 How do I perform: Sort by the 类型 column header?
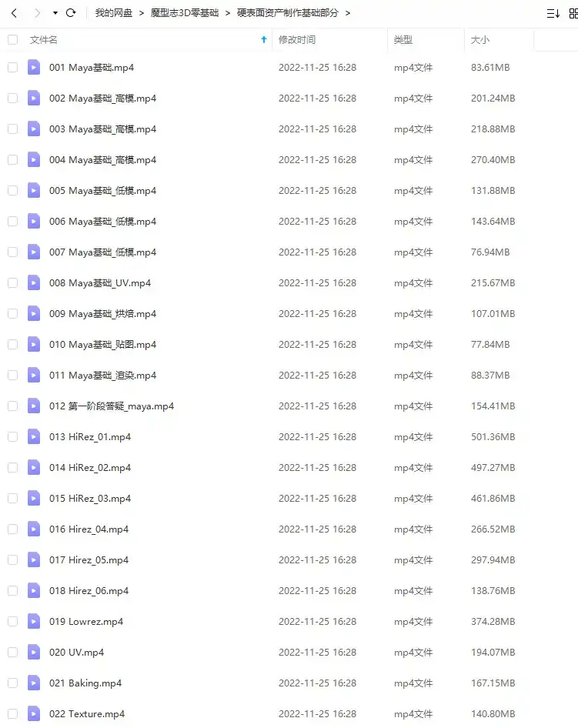(x=403, y=40)
